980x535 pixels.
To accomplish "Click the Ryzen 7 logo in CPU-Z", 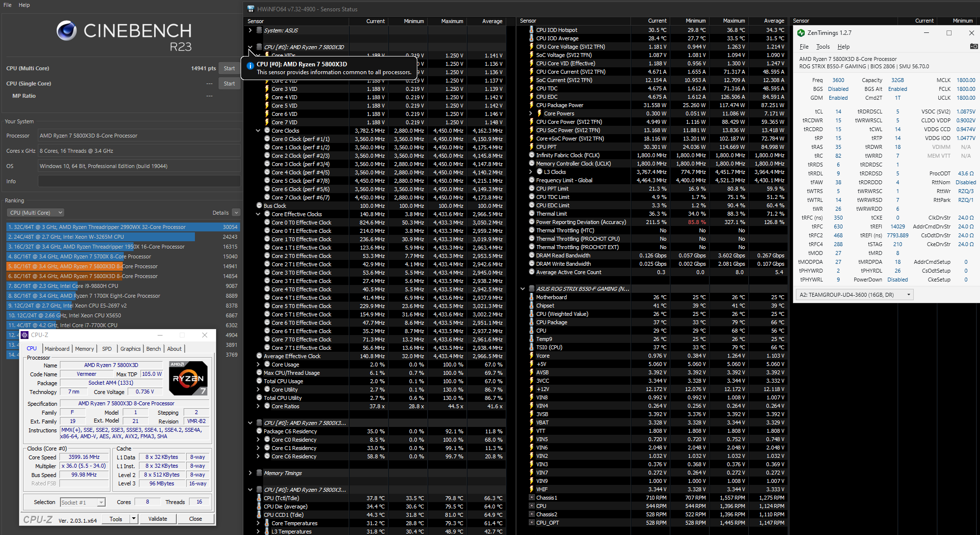I will point(188,378).
